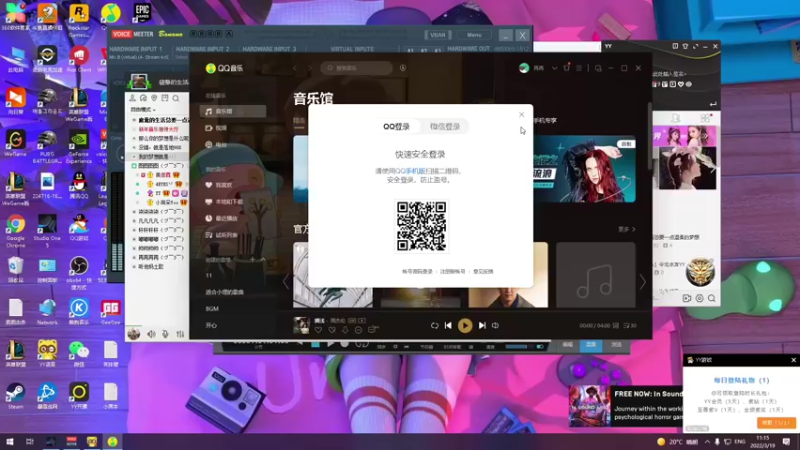Click the QQ Music search field
Viewport: 800px width, 450px height.
click(357, 68)
